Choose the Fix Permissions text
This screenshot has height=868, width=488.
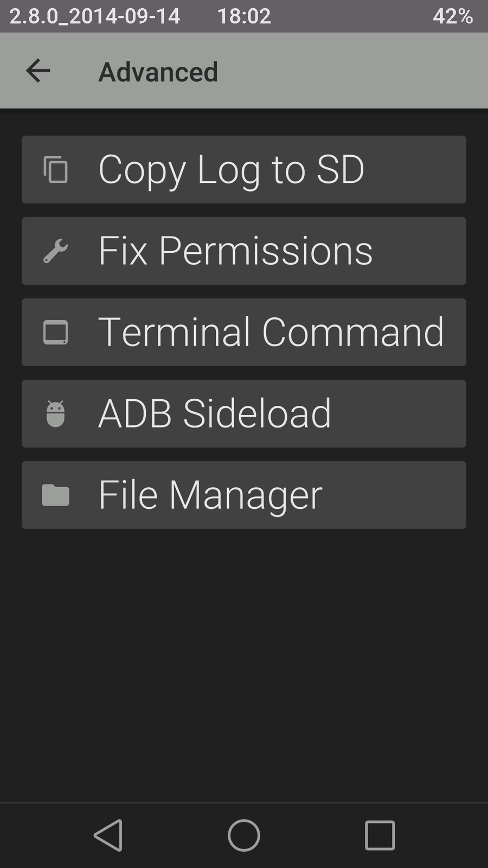[235, 251]
